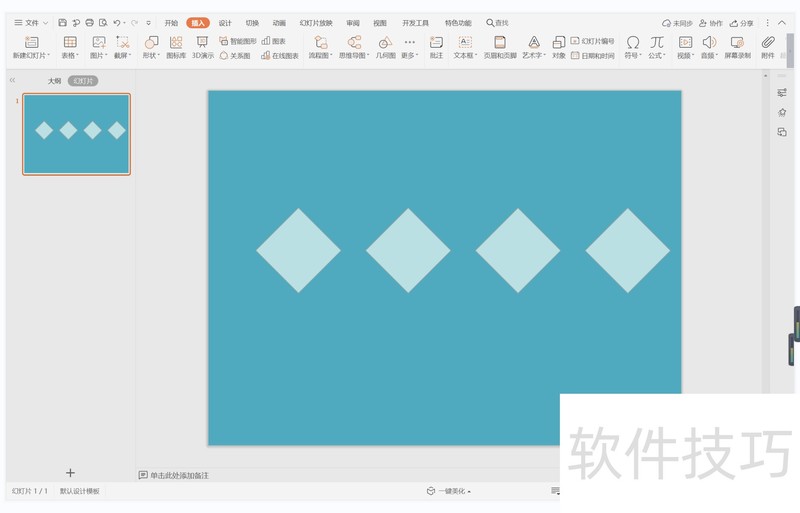The image size is (800, 513).
Task: Click the notes area 单击此处添加备注
Action: [x=180, y=475]
